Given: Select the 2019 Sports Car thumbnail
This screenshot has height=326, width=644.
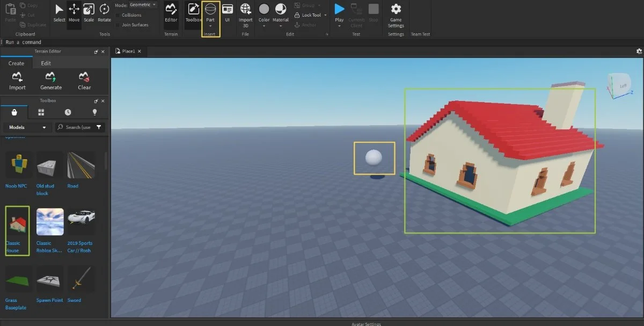Looking at the screenshot, I should (80, 222).
